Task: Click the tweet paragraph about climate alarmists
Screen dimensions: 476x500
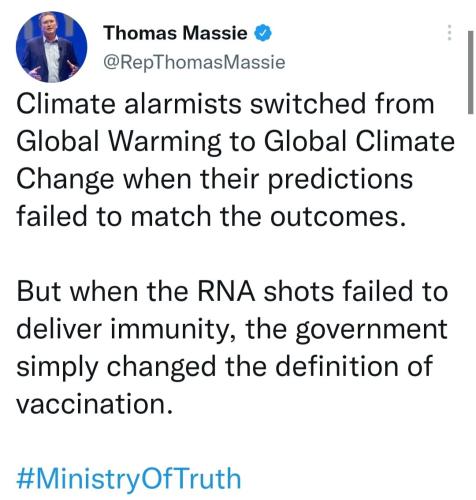Action: 235,160
